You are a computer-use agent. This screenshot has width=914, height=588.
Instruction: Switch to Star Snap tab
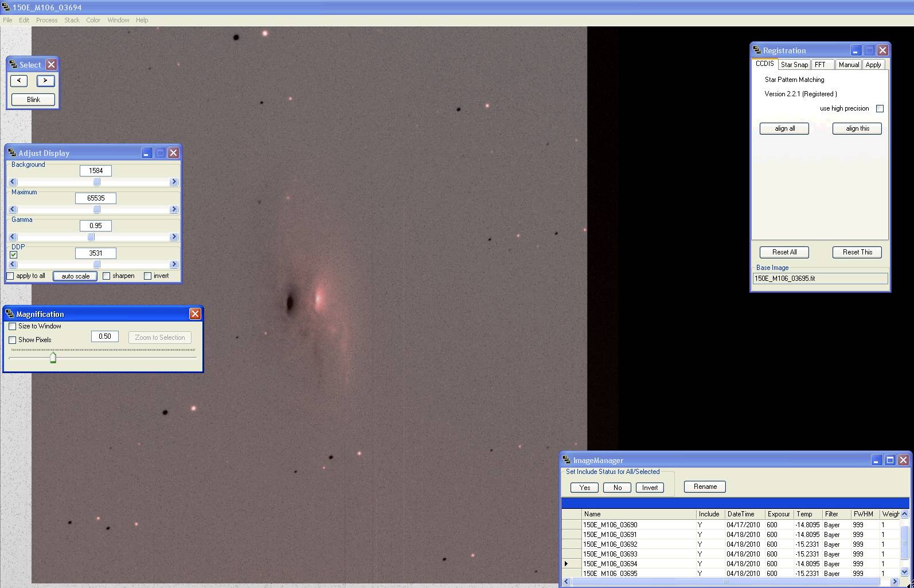(794, 65)
